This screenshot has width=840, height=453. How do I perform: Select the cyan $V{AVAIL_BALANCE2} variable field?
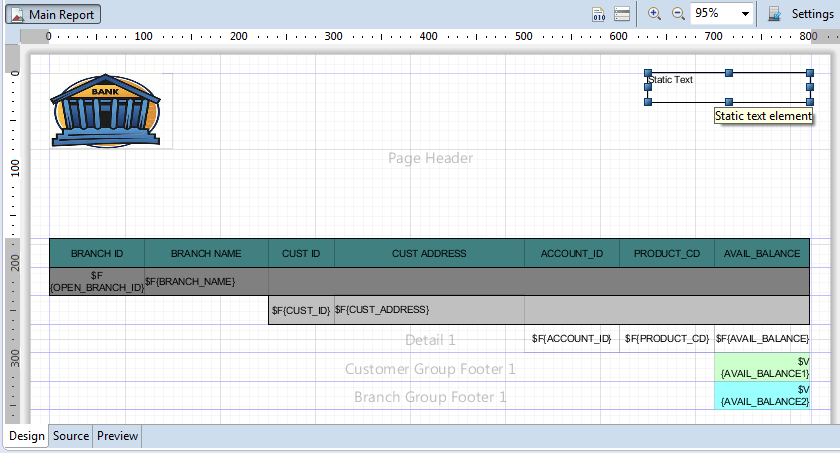762,396
